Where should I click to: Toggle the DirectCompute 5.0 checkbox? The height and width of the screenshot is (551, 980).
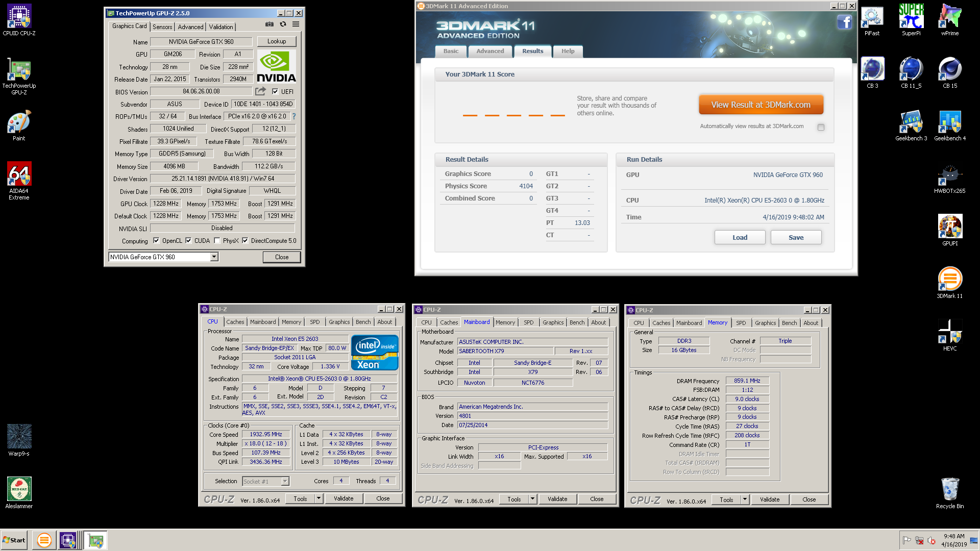click(x=245, y=241)
